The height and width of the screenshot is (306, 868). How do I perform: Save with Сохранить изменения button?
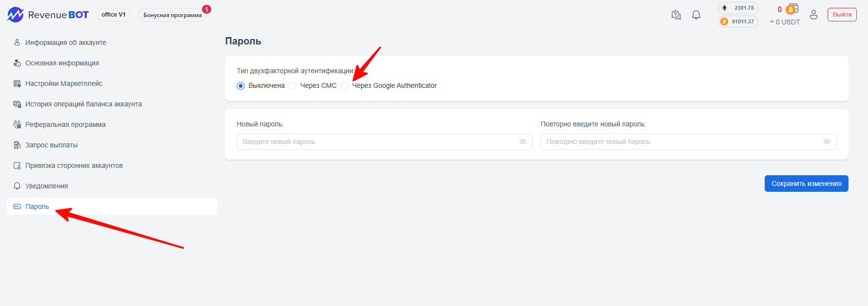pyautogui.click(x=806, y=184)
